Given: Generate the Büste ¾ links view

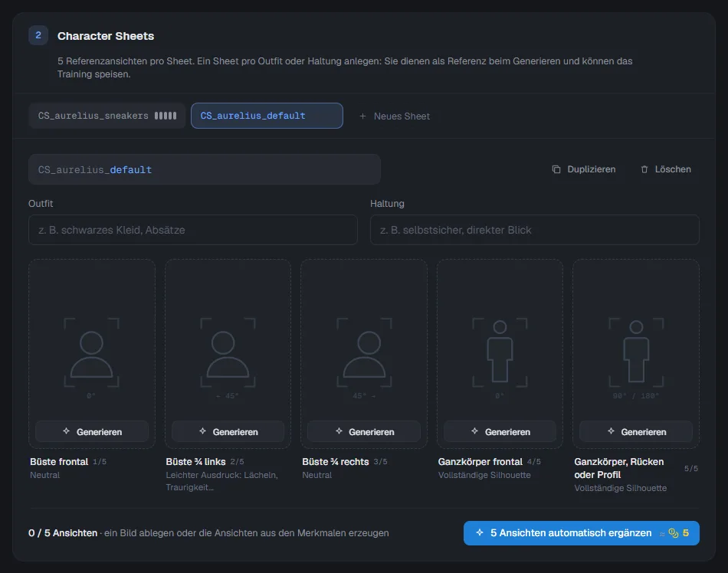Looking at the screenshot, I should click(x=228, y=432).
